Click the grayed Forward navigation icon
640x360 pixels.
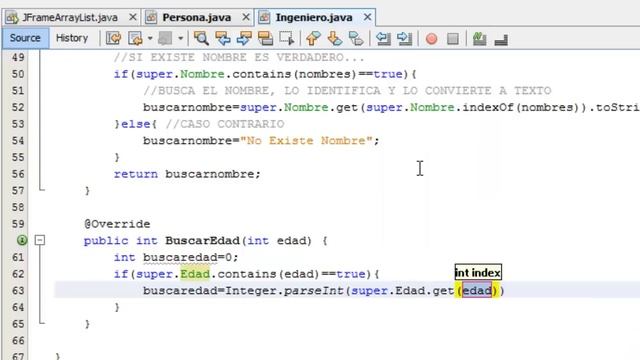[x=165, y=38]
